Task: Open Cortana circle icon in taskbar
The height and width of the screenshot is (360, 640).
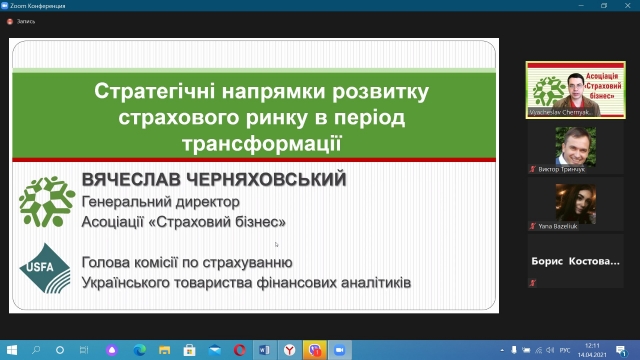Action: 60,350
